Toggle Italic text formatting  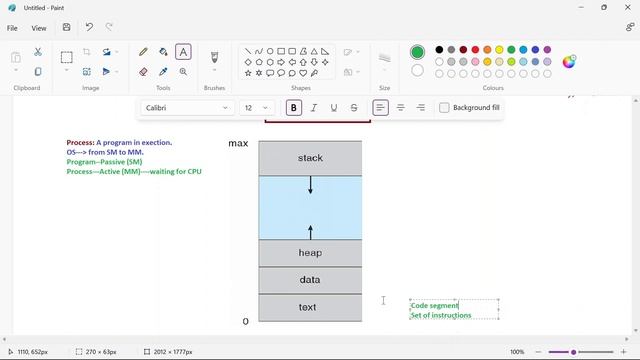[313, 108]
